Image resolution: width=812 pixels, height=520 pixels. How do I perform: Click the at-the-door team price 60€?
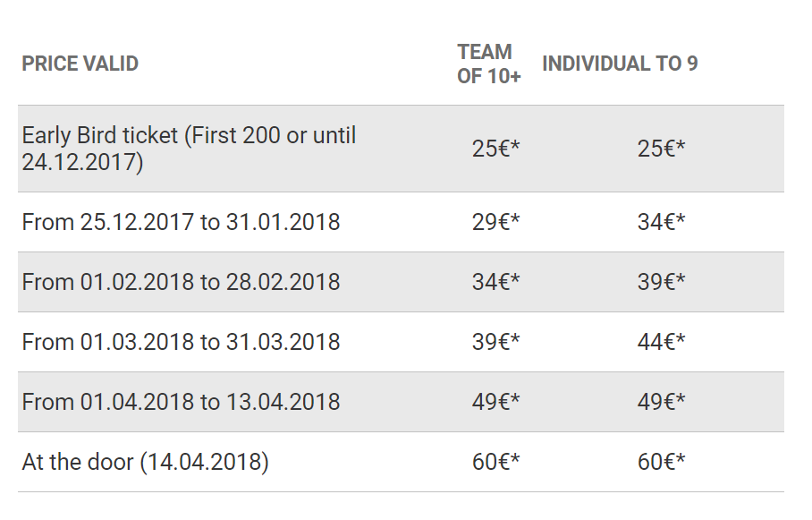495,462
